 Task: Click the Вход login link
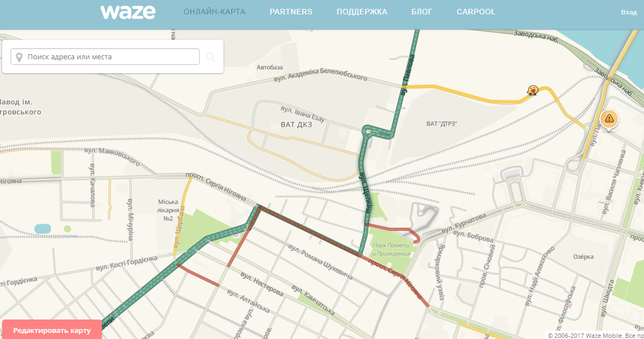[x=629, y=12]
